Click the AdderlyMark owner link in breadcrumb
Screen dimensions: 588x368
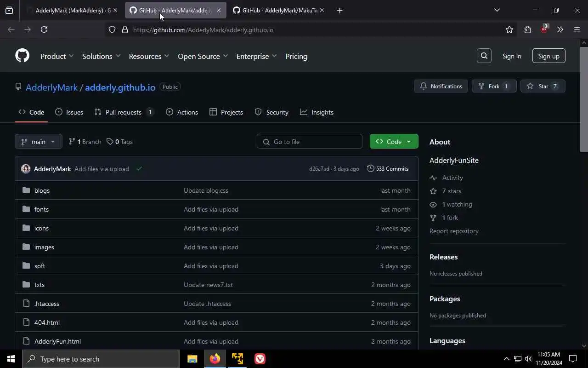tap(51, 87)
